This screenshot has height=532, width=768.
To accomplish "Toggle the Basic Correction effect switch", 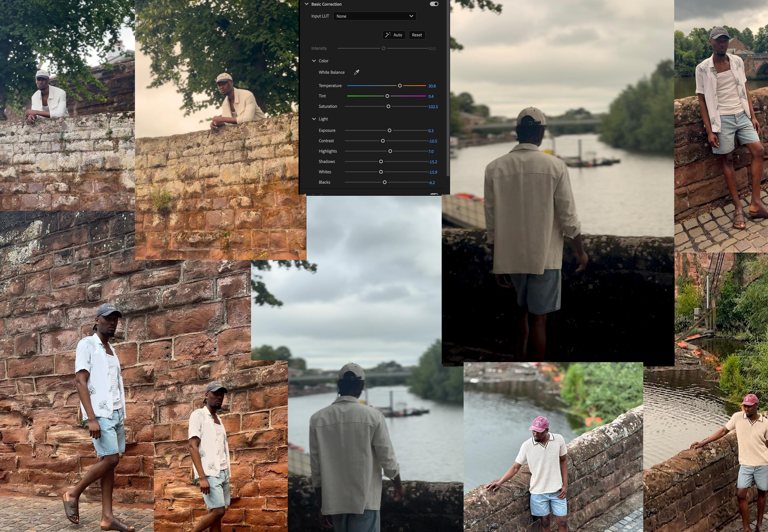I will tap(434, 4).
